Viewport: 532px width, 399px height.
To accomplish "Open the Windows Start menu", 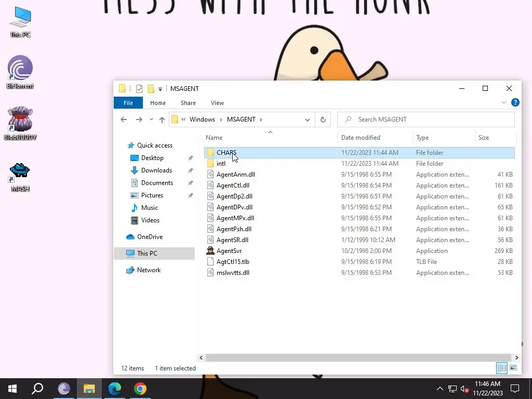I will [12, 389].
